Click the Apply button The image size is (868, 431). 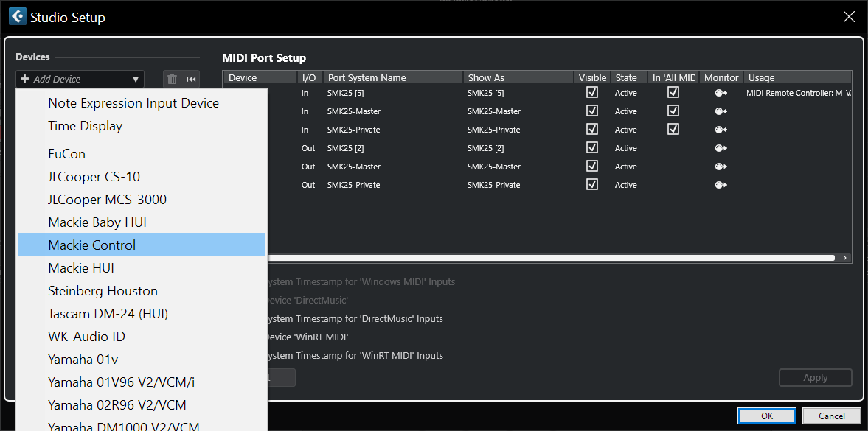click(x=816, y=378)
